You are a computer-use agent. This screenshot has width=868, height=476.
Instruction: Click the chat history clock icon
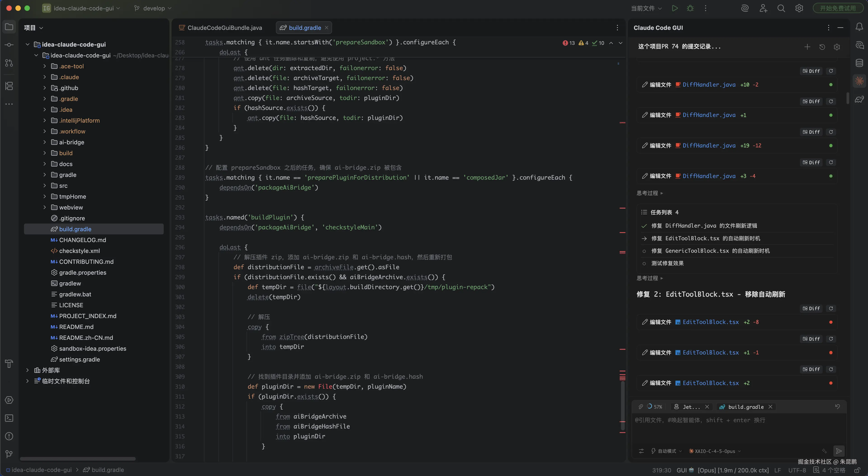[x=822, y=47]
